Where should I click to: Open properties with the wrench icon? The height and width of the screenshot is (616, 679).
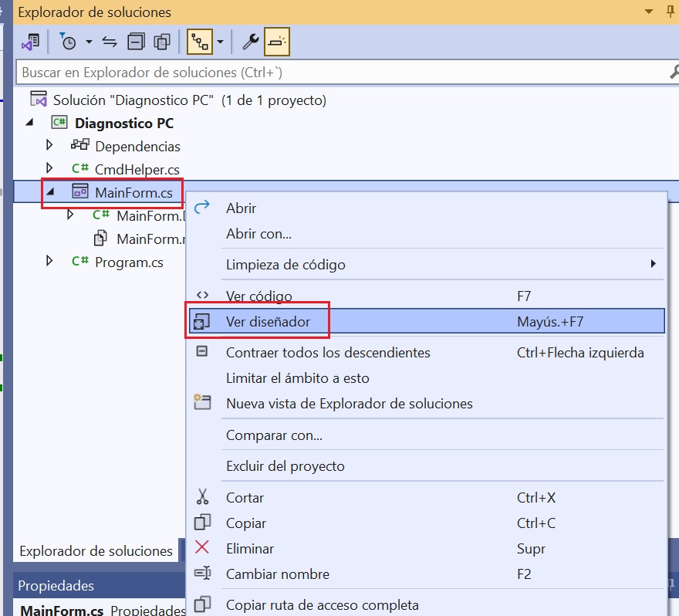250,42
